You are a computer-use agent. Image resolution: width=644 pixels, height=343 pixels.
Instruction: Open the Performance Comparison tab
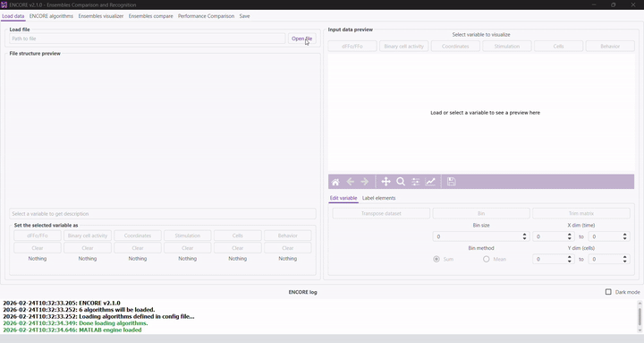pos(207,16)
